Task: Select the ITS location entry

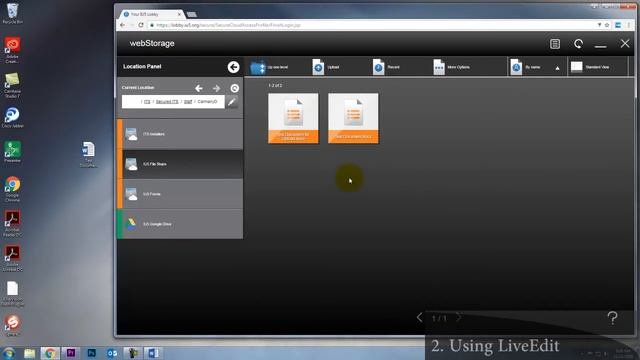Action: coord(180,134)
